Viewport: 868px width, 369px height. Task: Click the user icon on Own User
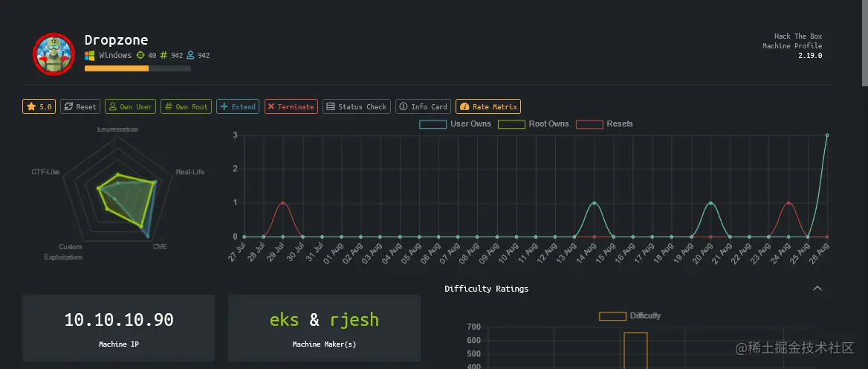pyautogui.click(x=112, y=106)
